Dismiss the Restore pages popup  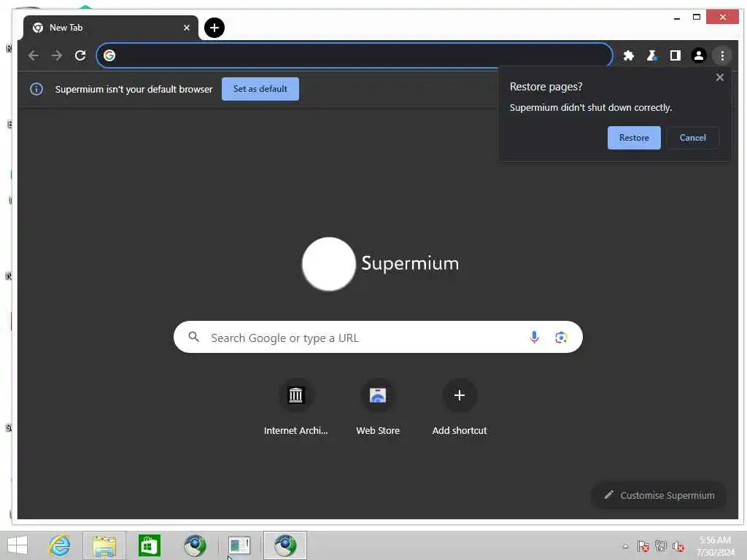coord(719,77)
